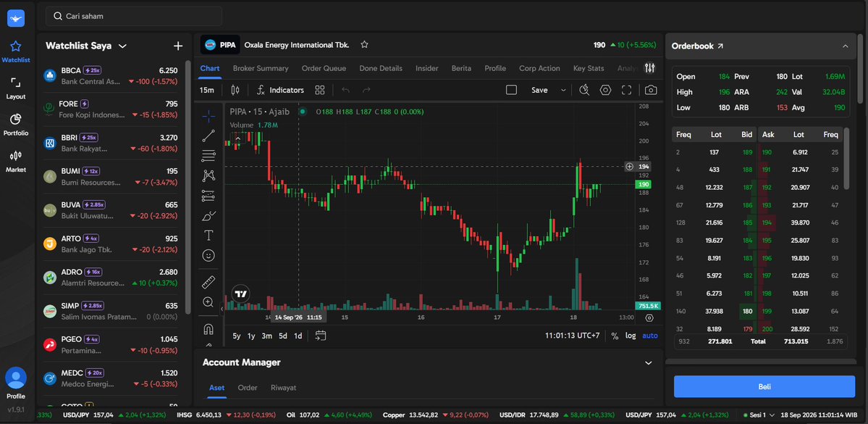This screenshot has width=868, height=424.
Task: Set chart range to 1d
Action: [298, 336]
